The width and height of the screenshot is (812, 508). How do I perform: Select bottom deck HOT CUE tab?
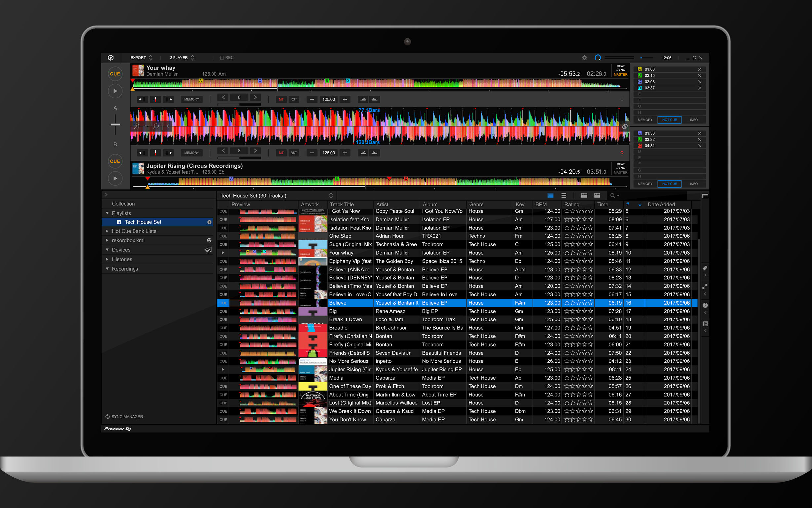coord(669,184)
